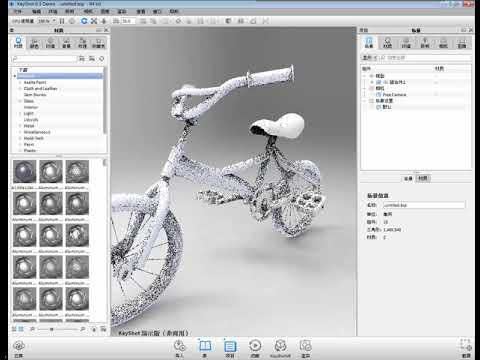Select the Gem Stones folder
The image size is (480, 360).
coord(35,95)
